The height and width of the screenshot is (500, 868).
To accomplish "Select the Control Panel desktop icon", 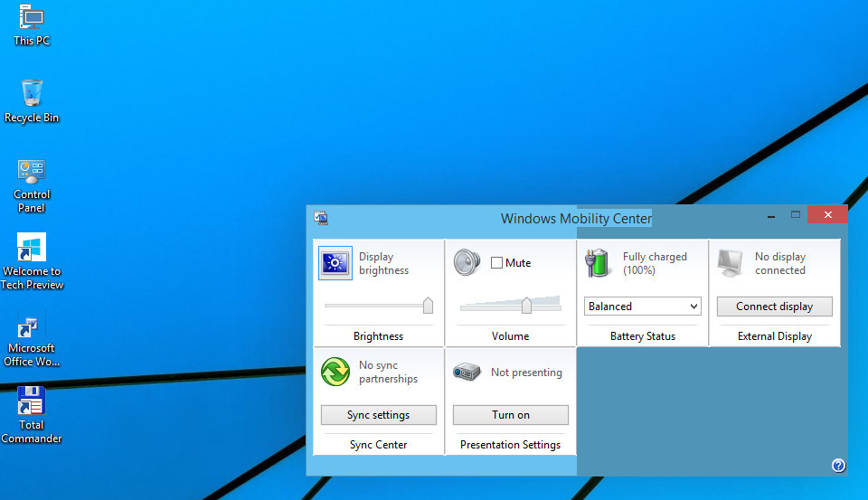I will pyautogui.click(x=32, y=170).
